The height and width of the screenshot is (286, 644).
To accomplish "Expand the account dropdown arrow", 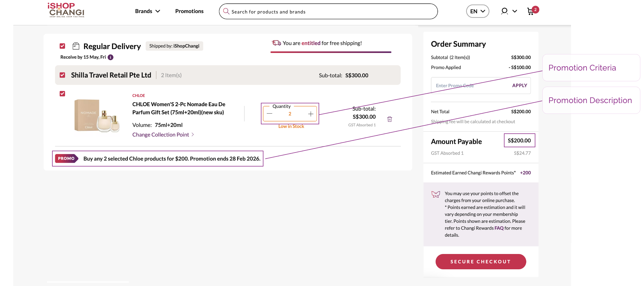I will point(515,11).
